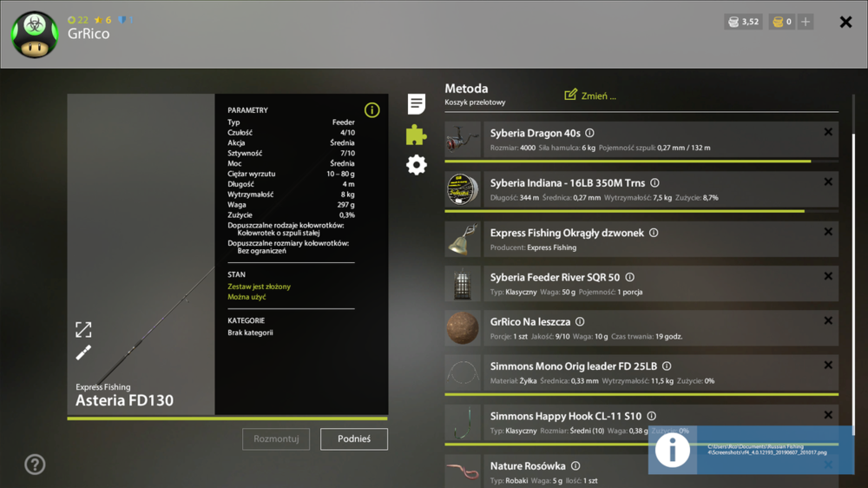Remove the Okrągły dzwonek bell
Screen dimensions: 868x488
(828, 232)
